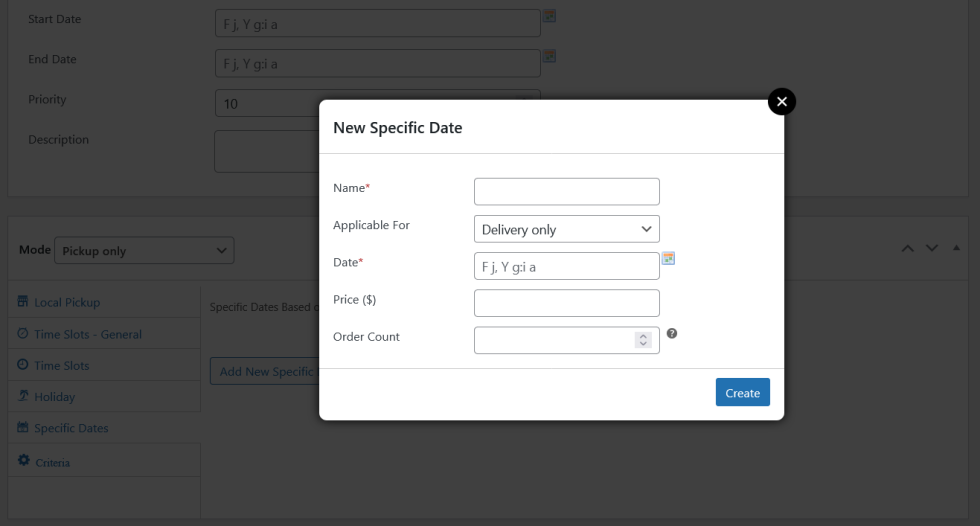Switch to the Local Pickup tab
Image resolution: width=980 pixels, height=526 pixels.
pos(67,302)
